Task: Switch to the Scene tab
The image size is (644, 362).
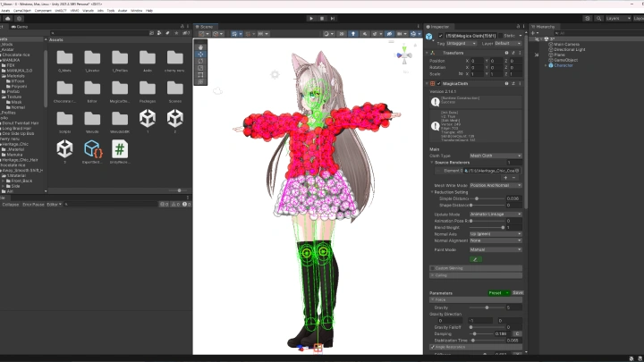Action: [x=204, y=27]
